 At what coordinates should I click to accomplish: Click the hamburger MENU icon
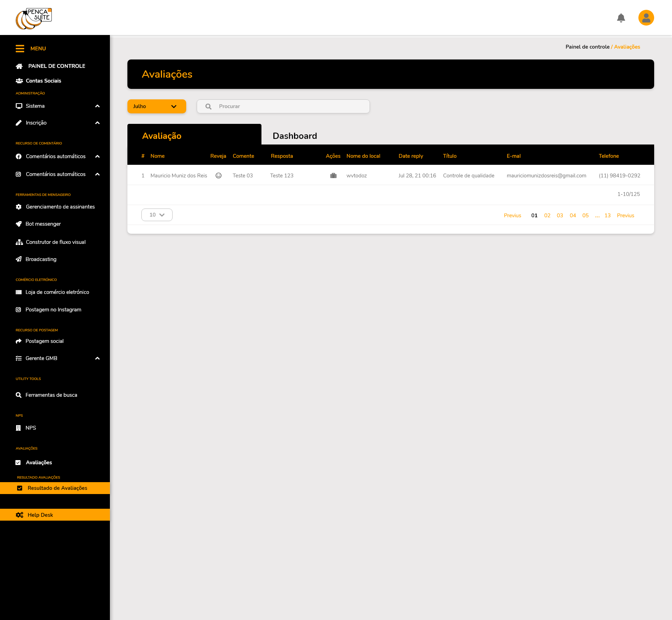(x=20, y=49)
